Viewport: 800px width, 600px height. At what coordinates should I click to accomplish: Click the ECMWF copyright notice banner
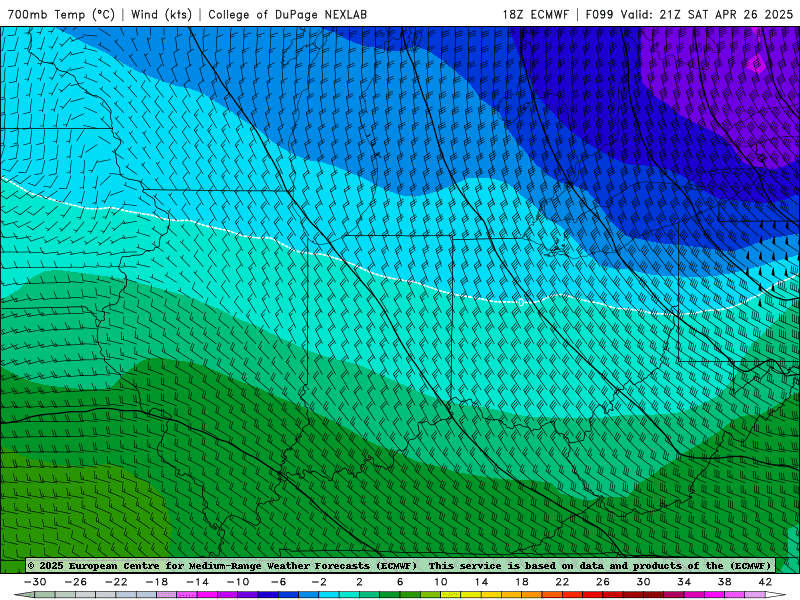400,565
